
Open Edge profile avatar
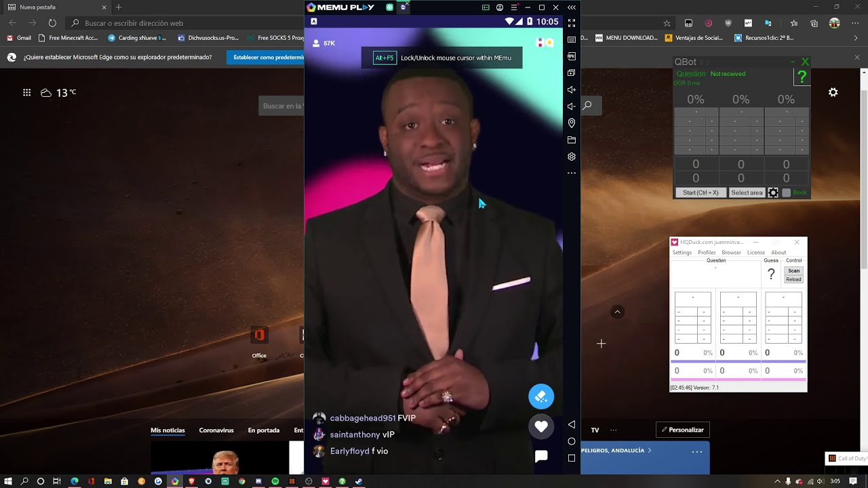click(835, 23)
